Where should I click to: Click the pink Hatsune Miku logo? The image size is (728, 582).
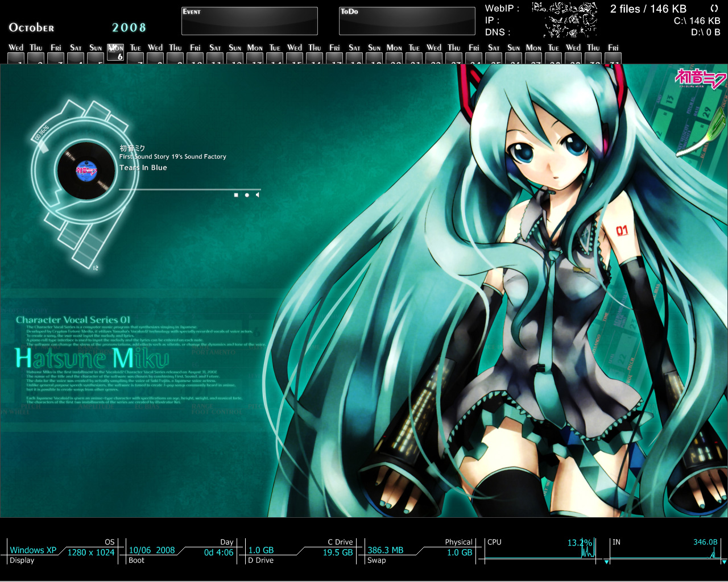[x=700, y=78]
